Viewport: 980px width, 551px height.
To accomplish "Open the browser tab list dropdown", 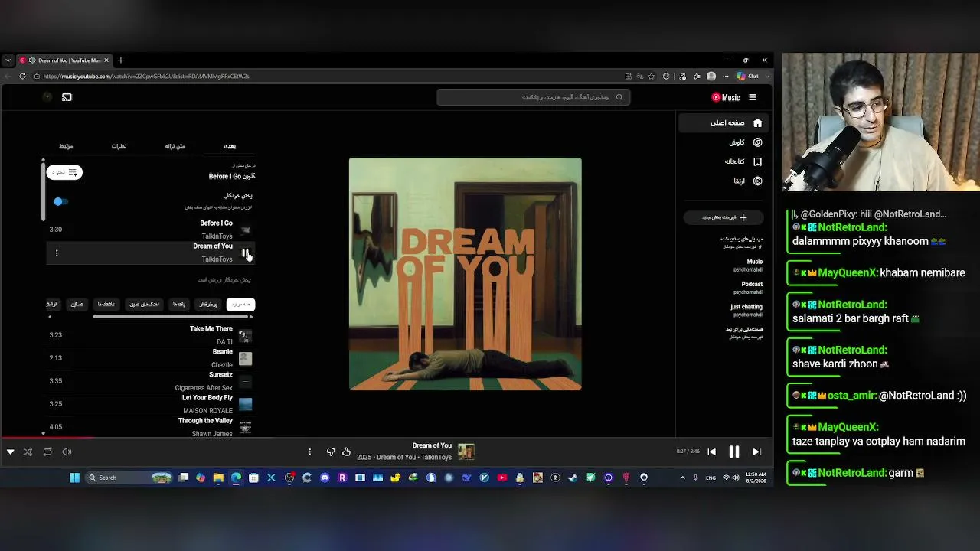I will 8,60.
